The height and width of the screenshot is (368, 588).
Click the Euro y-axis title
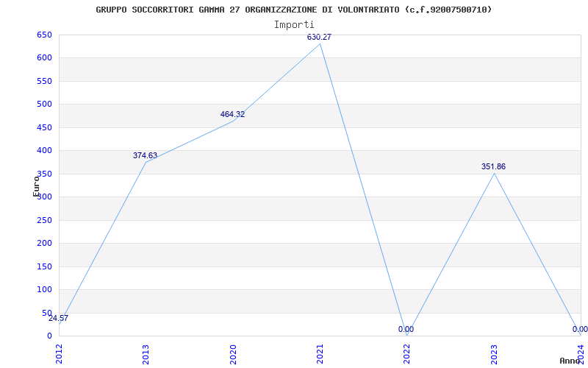tap(36, 186)
